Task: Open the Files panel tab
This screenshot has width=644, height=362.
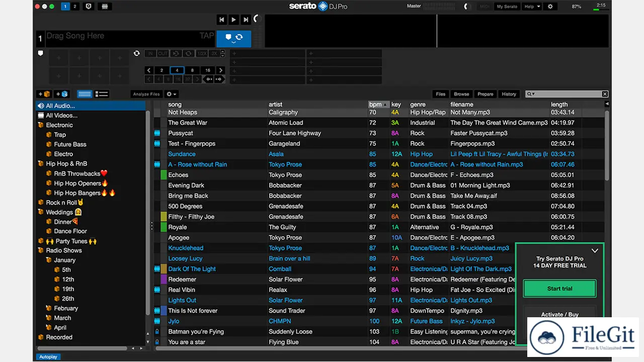Action: click(441, 94)
